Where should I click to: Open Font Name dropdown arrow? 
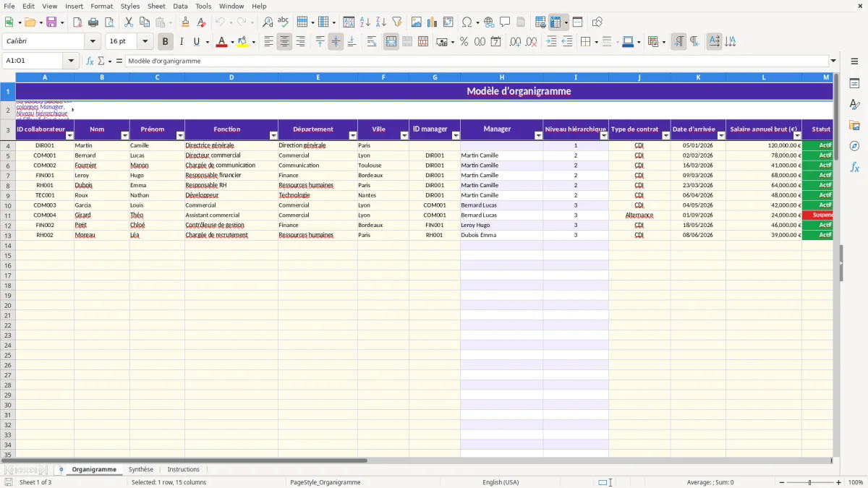93,42
